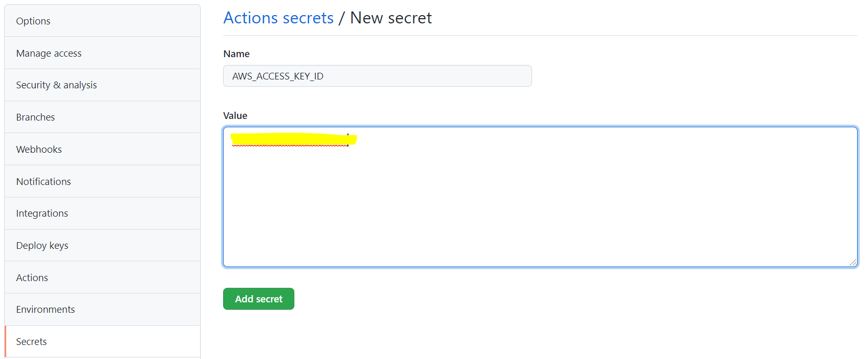Click the Add secret button
The height and width of the screenshot is (359, 868).
tap(258, 299)
